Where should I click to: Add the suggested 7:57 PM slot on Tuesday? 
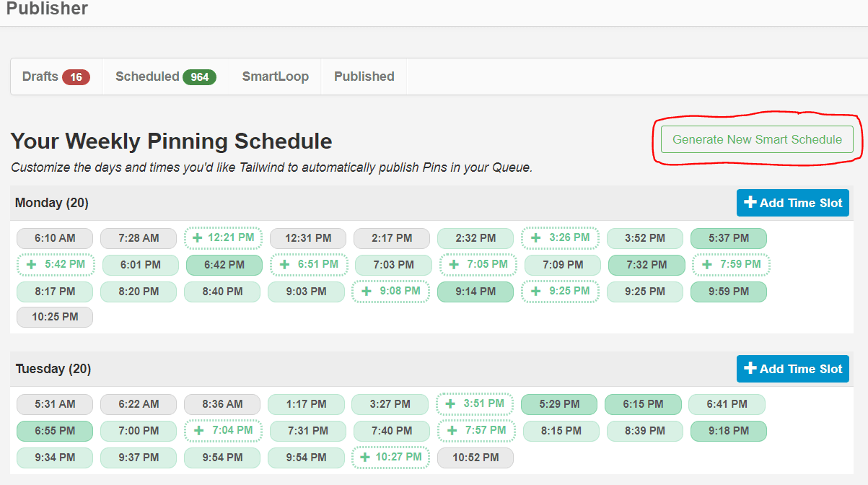click(x=476, y=431)
